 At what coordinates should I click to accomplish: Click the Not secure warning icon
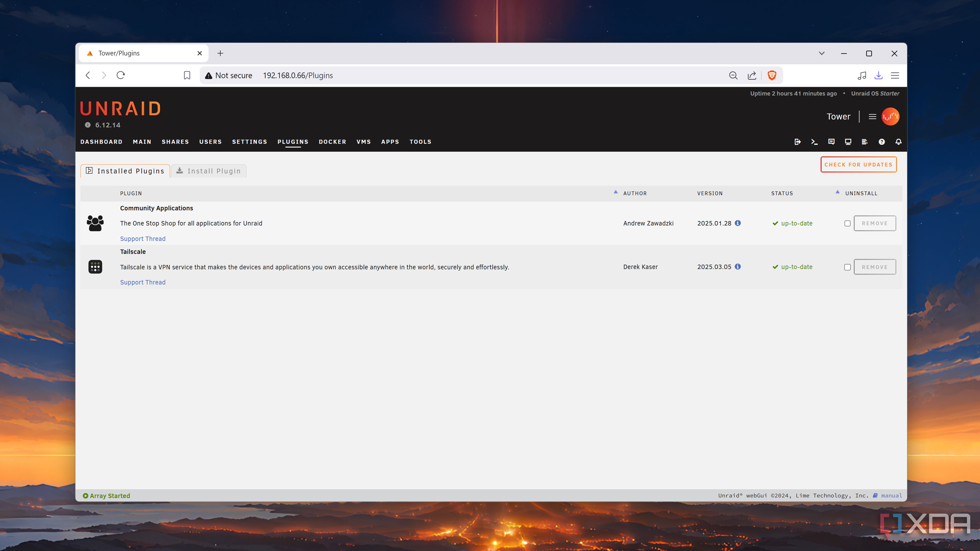click(x=209, y=75)
